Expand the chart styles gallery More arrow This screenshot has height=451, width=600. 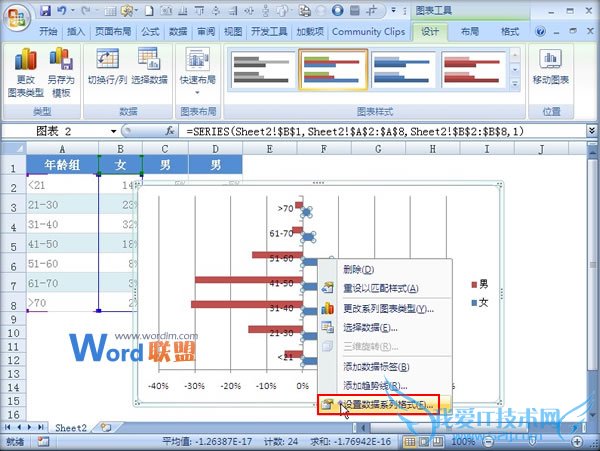click(x=515, y=84)
